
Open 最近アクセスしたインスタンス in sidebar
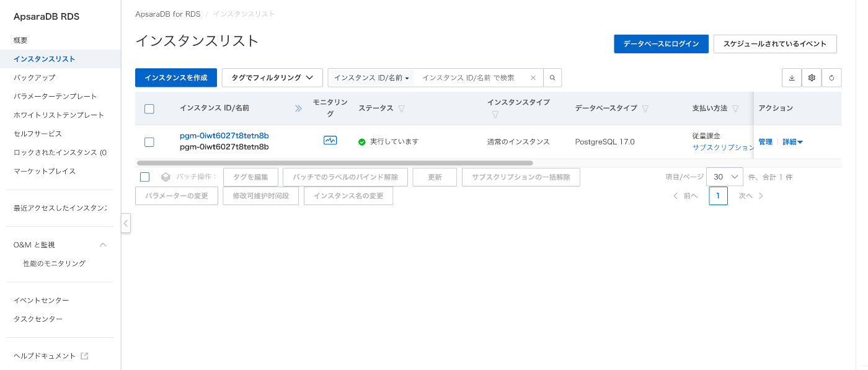click(60, 208)
